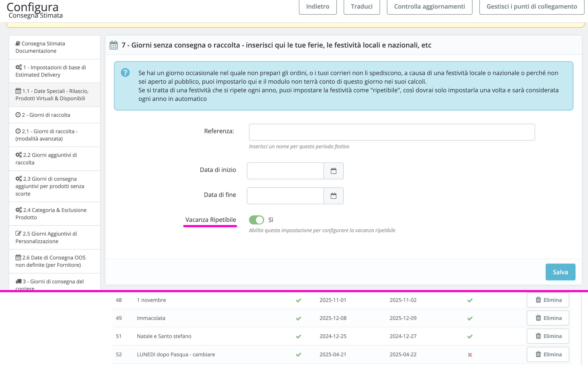Delete the 1 novembre holiday row
Screen dimensions: 588x366
548,300
